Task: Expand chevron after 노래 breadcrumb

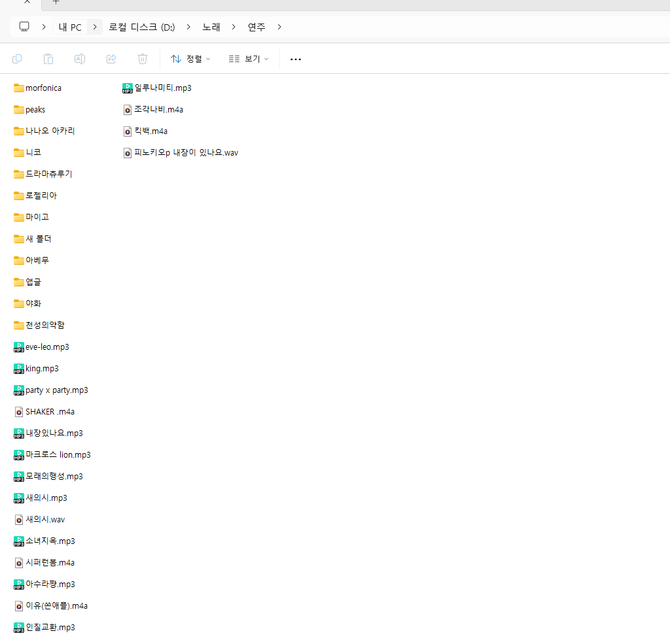Action: (234, 27)
